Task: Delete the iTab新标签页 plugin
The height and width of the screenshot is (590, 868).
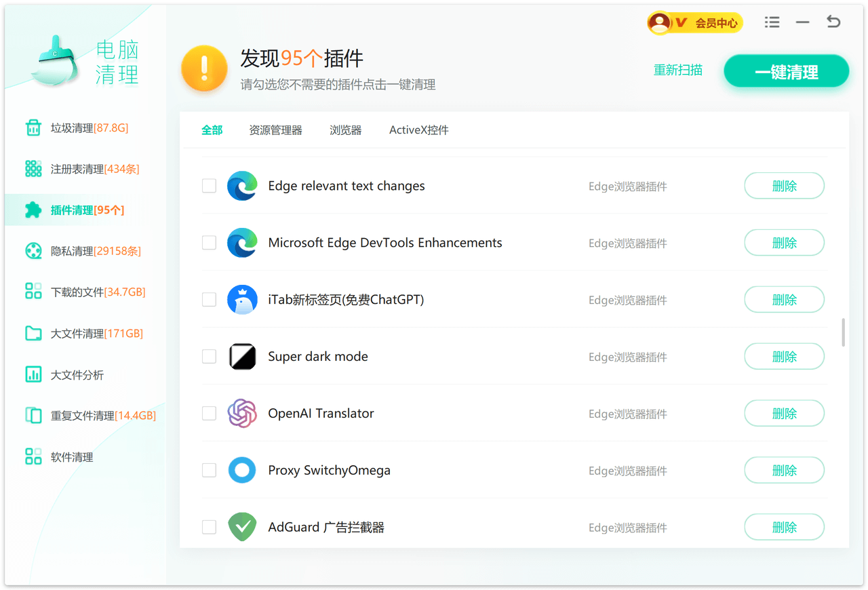Action: tap(784, 299)
